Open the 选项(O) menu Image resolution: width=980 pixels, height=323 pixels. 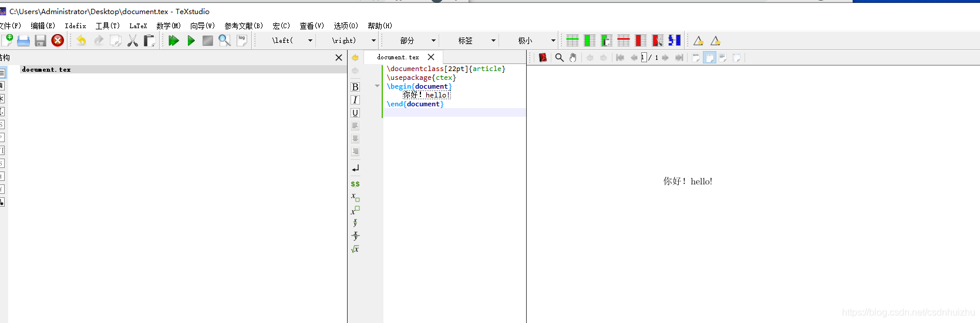click(346, 26)
